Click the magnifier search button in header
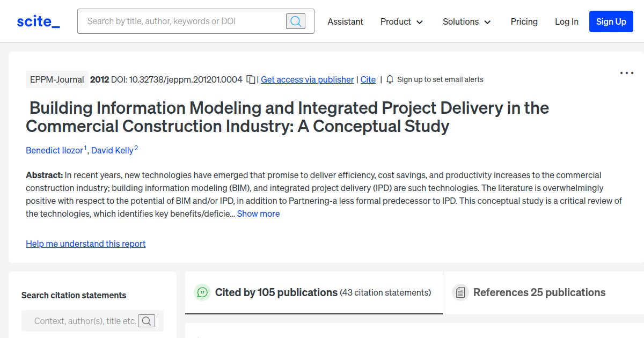Screen dimensions: 644x338 pyautogui.click(x=295, y=21)
